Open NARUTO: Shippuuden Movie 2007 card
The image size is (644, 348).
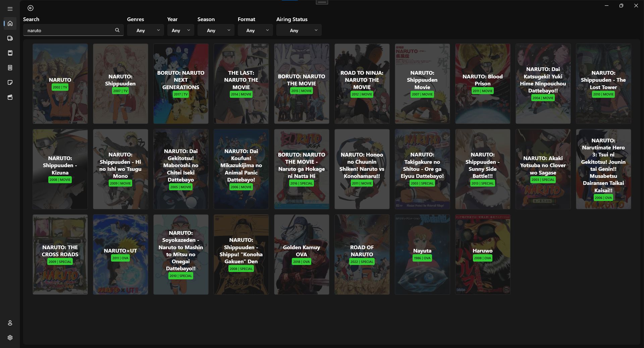(422, 84)
